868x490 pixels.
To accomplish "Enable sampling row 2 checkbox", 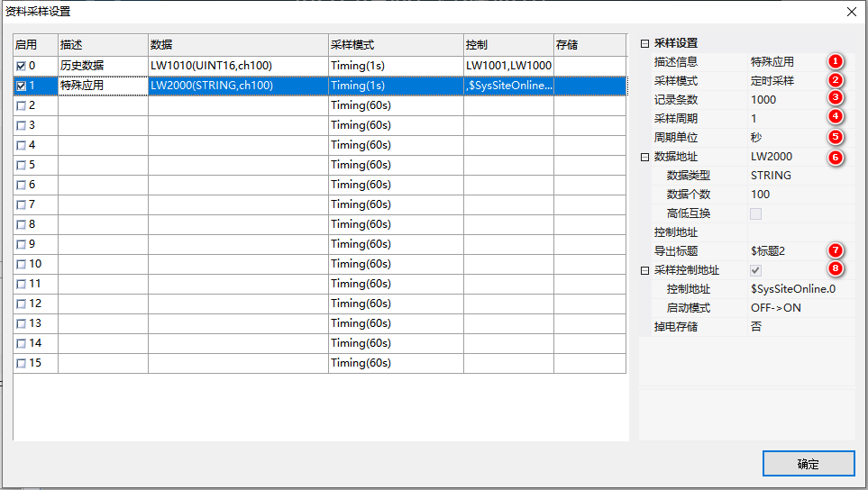I will (22, 105).
